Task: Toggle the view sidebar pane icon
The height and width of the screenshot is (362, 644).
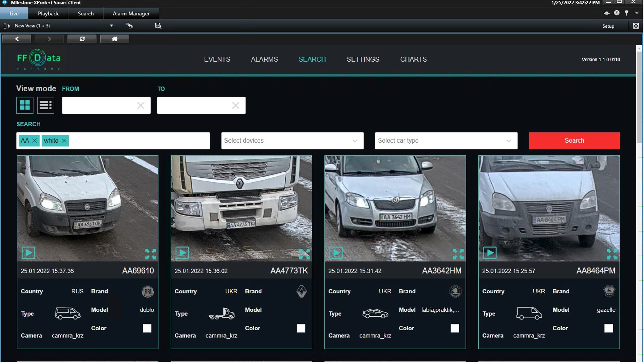Action: coord(6,26)
